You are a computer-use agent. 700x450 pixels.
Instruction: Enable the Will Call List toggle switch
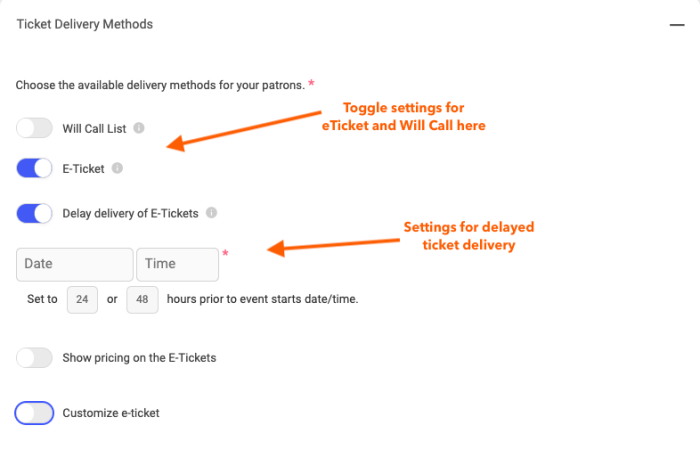point(34,128)
